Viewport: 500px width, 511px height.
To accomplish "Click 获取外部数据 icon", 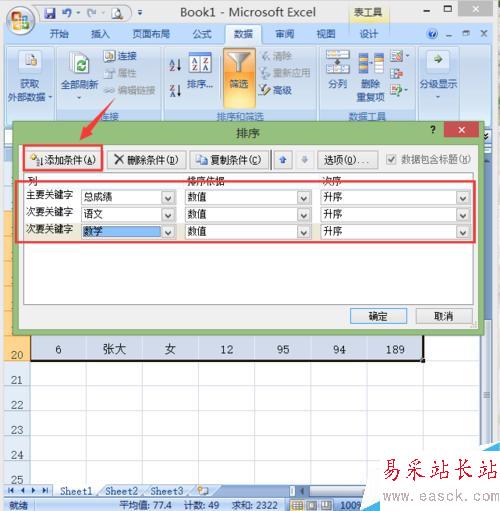I will point(30,61).
